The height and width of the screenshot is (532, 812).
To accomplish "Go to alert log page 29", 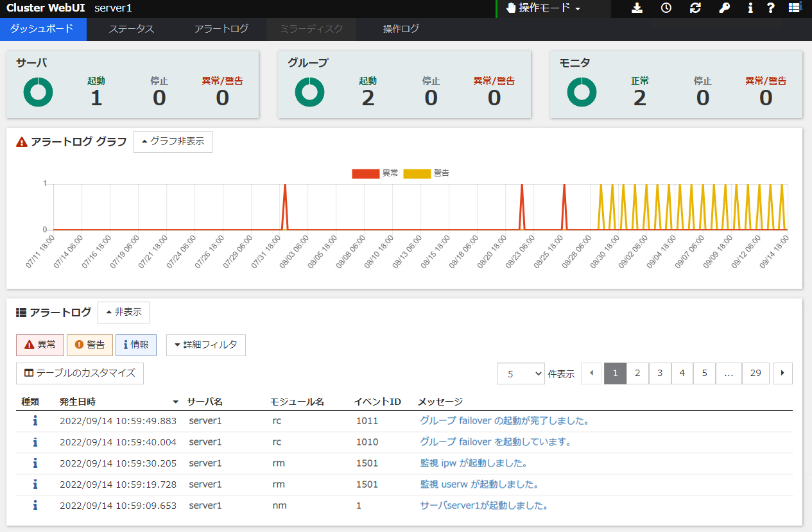I will [756, 373].
